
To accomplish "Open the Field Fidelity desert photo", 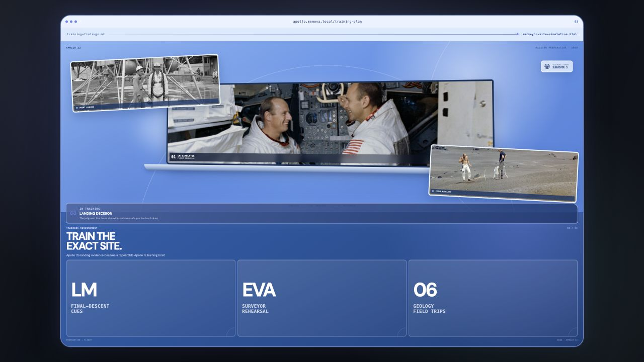I will tap(504, 173).
